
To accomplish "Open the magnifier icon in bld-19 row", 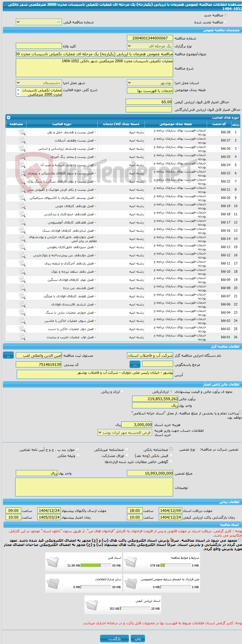I will 22,206.
